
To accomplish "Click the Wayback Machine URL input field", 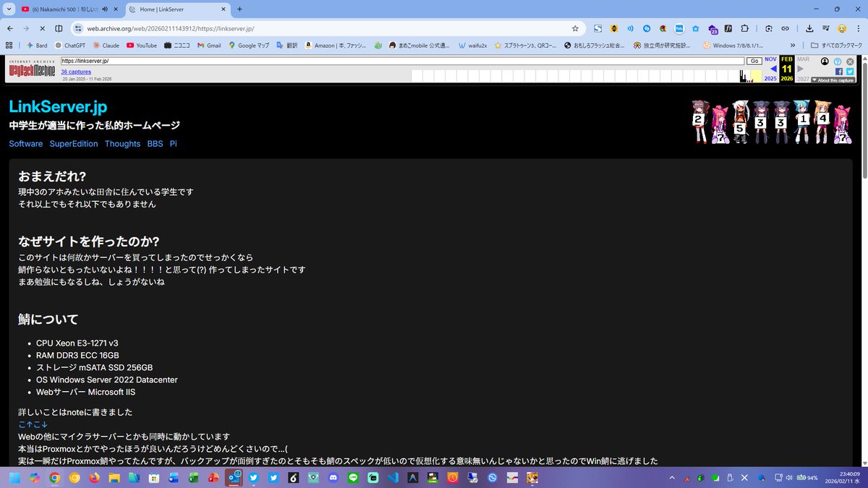I will click(402, 61).
